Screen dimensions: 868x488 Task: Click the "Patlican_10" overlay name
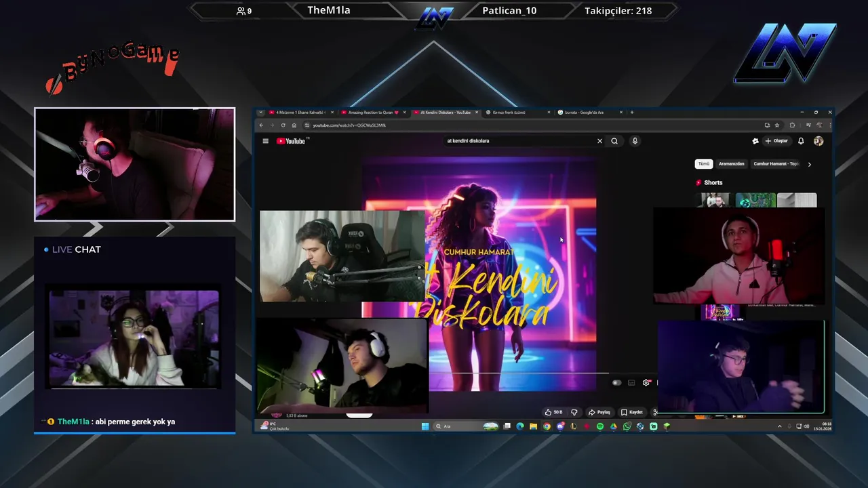509,11
